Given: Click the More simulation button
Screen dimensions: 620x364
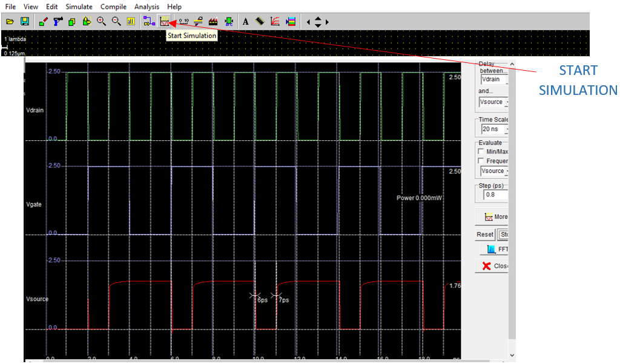Looking at the screenshot, I should (x=492, y=216).
